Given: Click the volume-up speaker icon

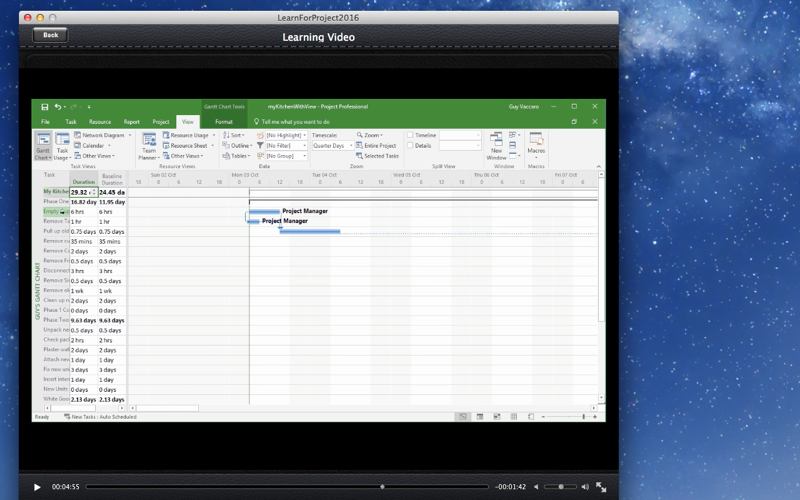Looking at the screenshot, I should 585,487.
